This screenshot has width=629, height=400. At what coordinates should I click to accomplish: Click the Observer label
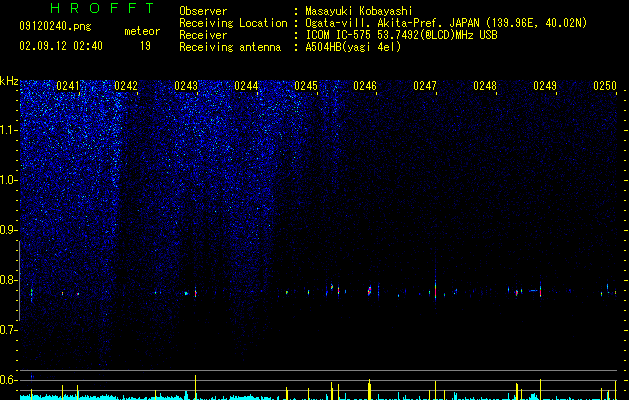click(x=203, y=11)
